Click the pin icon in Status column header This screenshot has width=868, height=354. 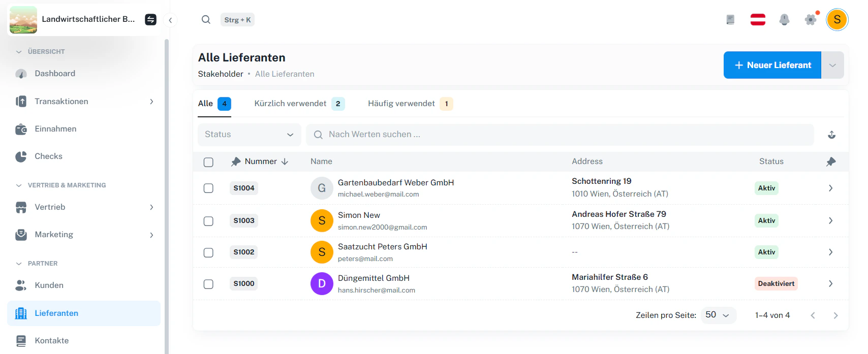pyautogui.click(x=831, y=162)
